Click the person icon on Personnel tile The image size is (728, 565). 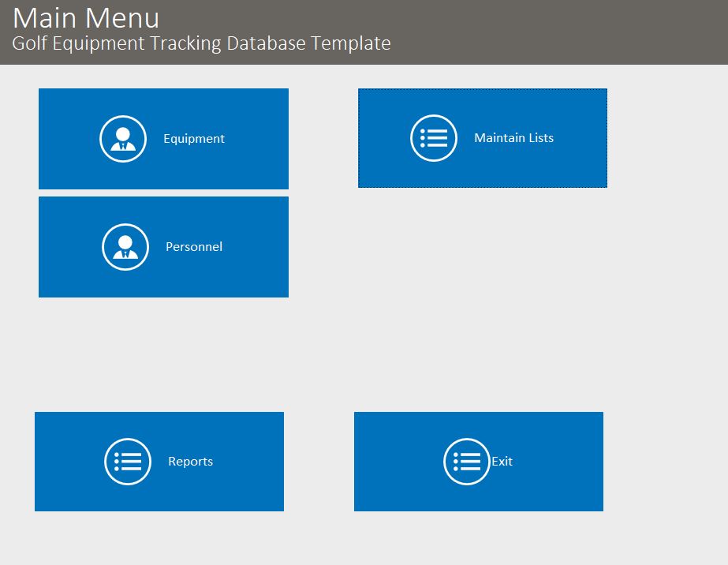point(125,247)
